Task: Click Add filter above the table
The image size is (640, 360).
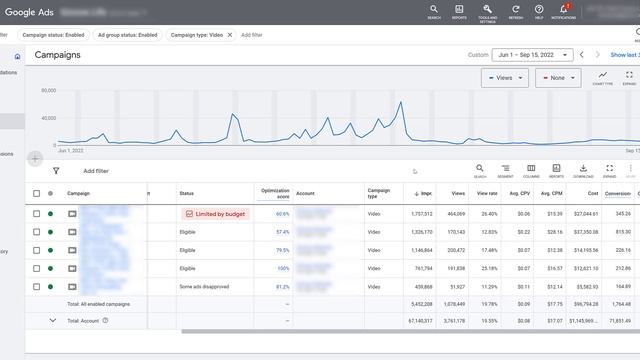Action: 96,171
